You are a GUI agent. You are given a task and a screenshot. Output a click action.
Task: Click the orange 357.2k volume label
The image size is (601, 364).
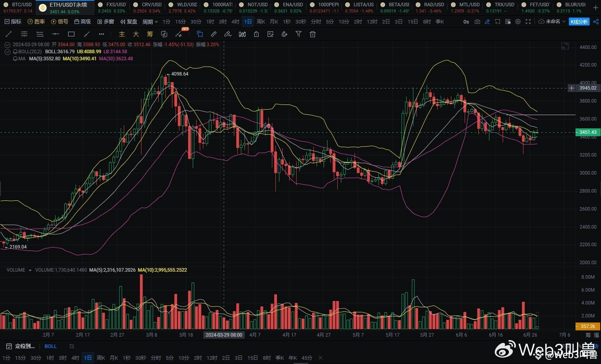pos(587,326)
